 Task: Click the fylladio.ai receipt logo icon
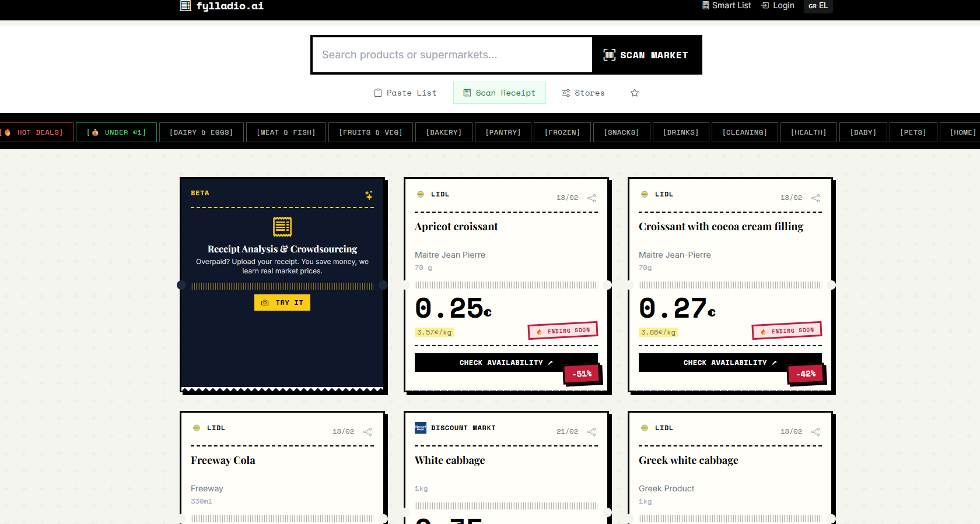185,6
